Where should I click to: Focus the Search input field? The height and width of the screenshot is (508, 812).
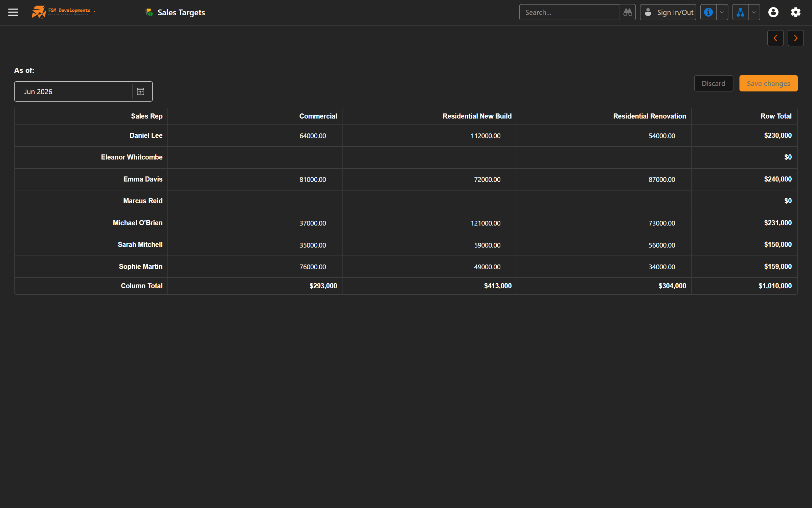(x=570, y=13)
